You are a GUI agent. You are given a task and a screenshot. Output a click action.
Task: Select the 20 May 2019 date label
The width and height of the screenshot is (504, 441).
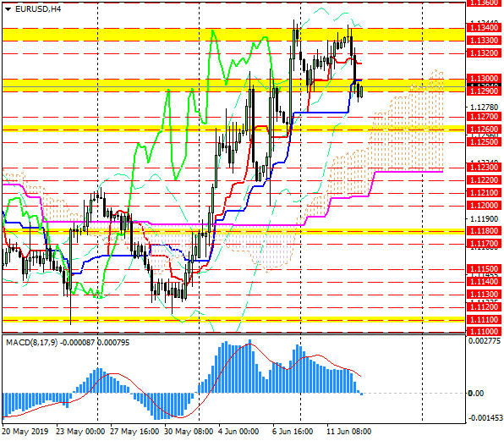click(25, 432)
